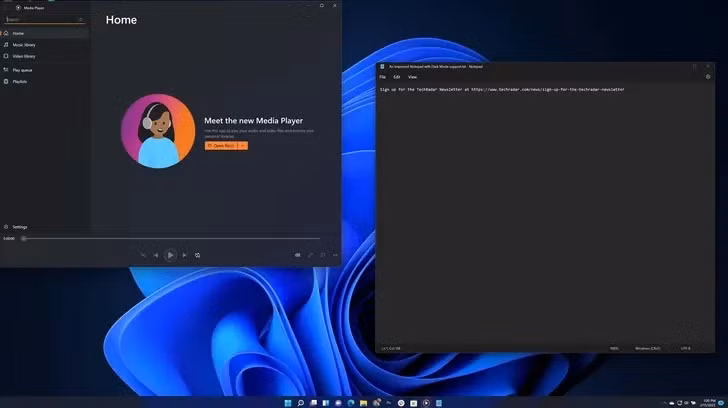Open Playlists in Media Player sidebar

(45, 82)
